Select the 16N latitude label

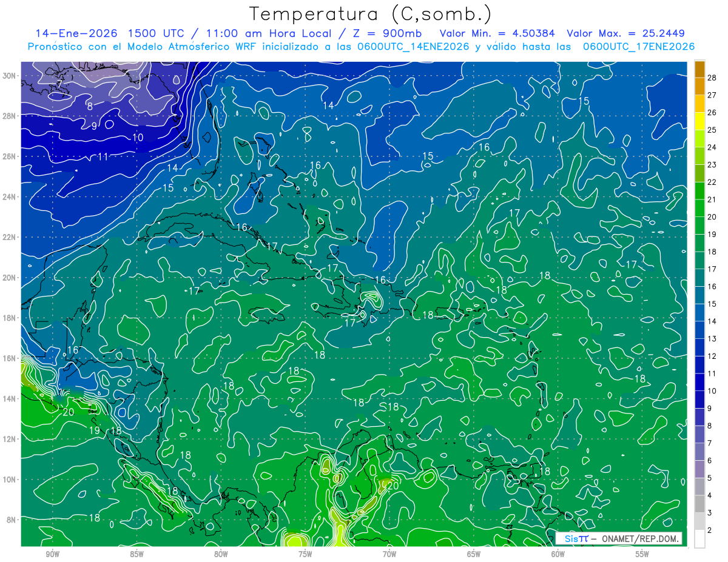(x=10, y=358)
